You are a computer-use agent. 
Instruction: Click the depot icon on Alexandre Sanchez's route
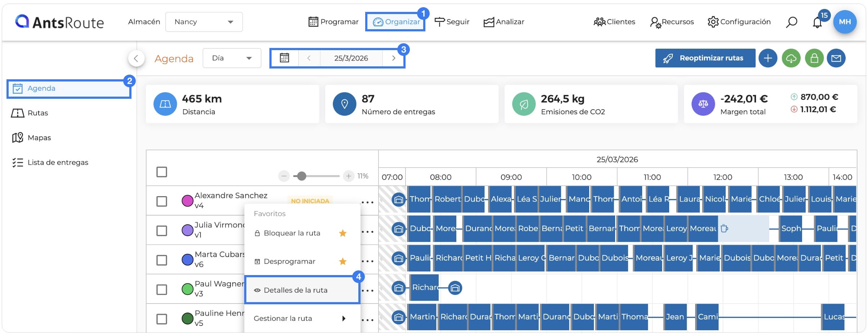coord(398,199)
